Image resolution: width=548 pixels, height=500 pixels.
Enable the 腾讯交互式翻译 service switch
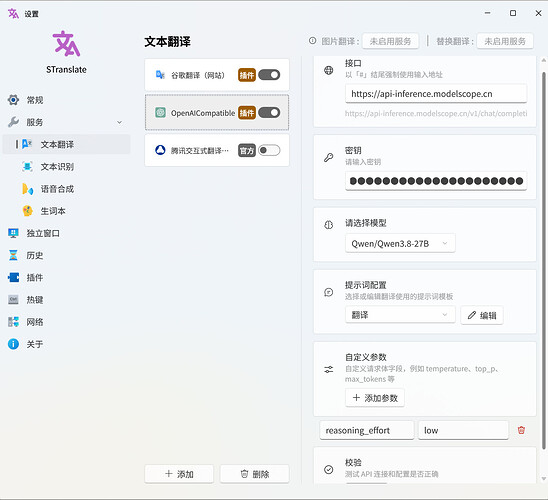click(269, 150)
